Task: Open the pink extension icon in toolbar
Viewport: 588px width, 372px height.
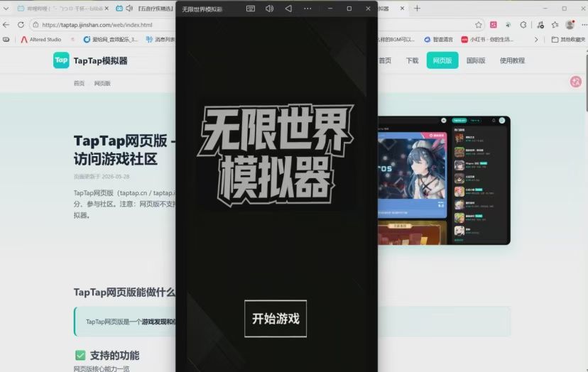Action: (494, 25)
